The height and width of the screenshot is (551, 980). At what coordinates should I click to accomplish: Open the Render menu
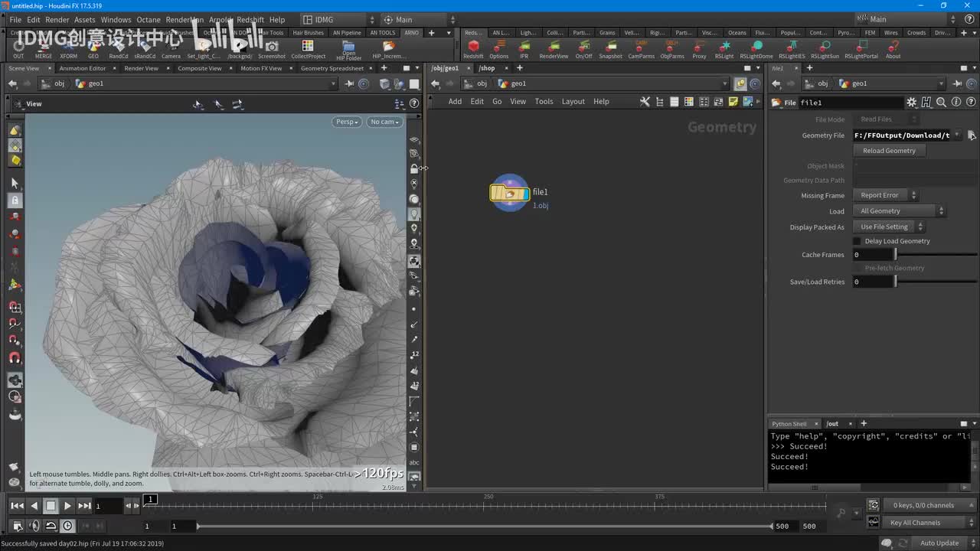(57, 19)
